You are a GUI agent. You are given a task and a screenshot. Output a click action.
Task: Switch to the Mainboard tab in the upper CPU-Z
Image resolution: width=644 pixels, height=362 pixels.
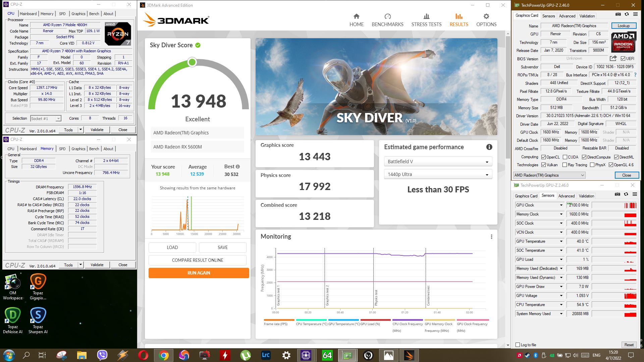click(x=28, y=14)
